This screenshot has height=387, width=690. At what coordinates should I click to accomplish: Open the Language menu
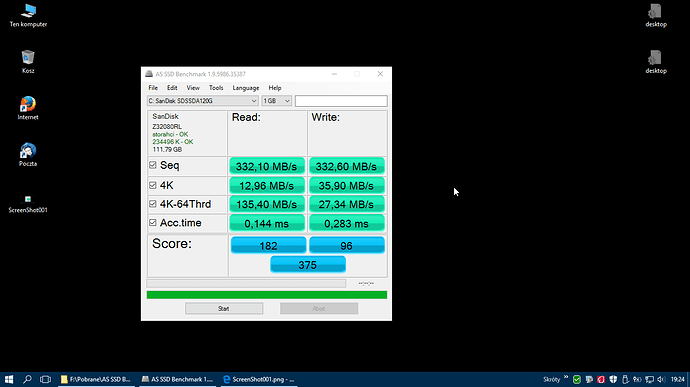click(x=246, y=88)
